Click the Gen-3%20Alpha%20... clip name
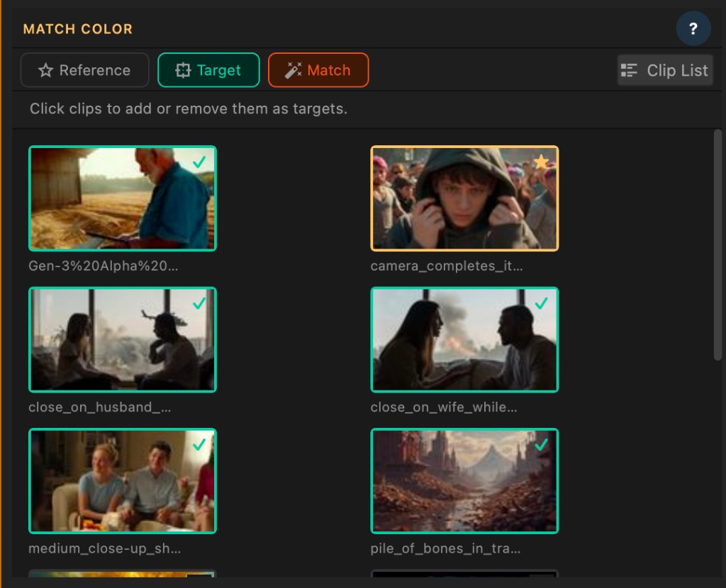 [x=104, y=266]
